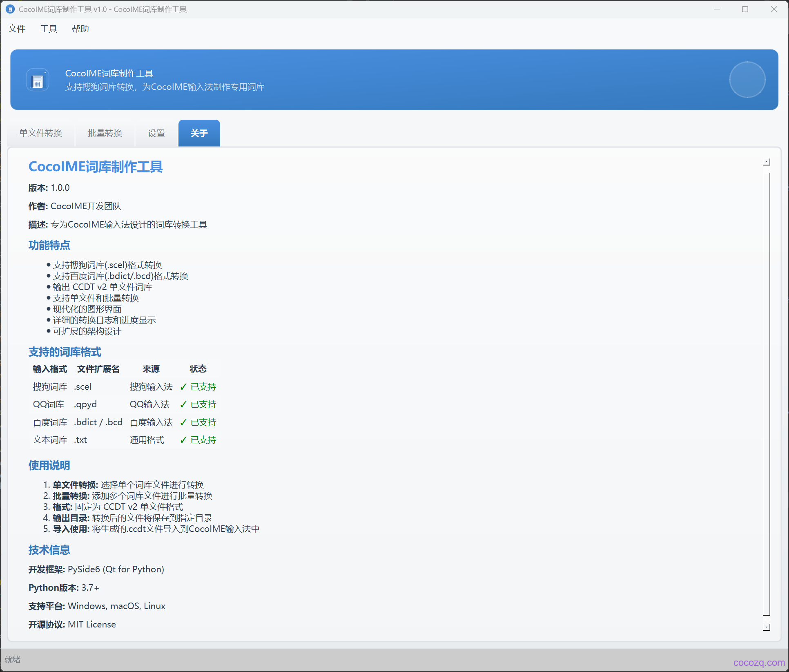The image size is (789, 672).
Task: Switch to the 批量转换 tab
Action: [x=105, y=133]
